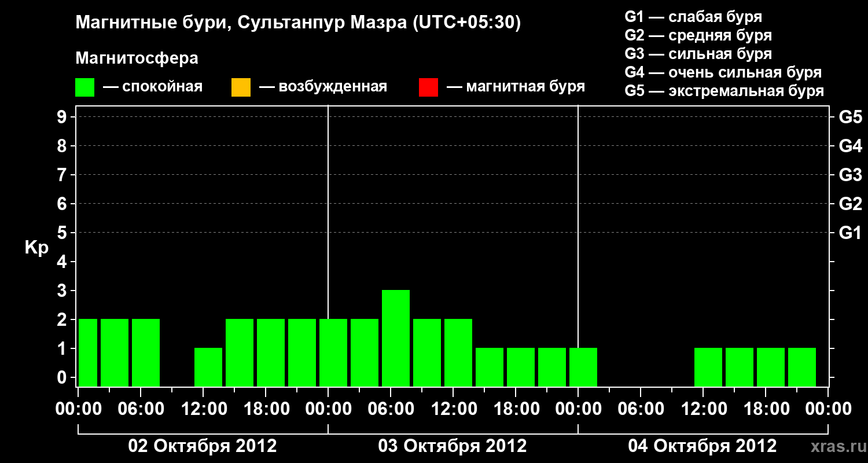Click 'G5 — экстремальная буря' legend line
Screen dimensions: 868x463
pyautogui.click(x=724, y=91)
